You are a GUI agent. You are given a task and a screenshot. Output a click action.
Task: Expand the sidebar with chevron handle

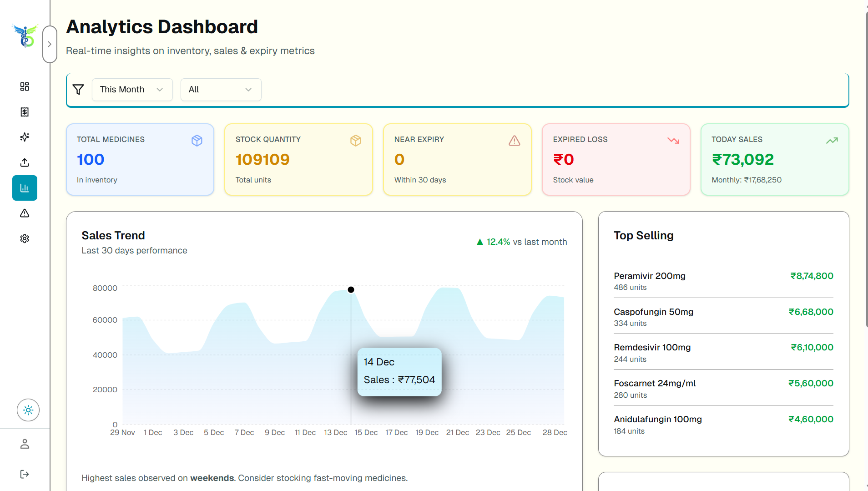[50, 44]
